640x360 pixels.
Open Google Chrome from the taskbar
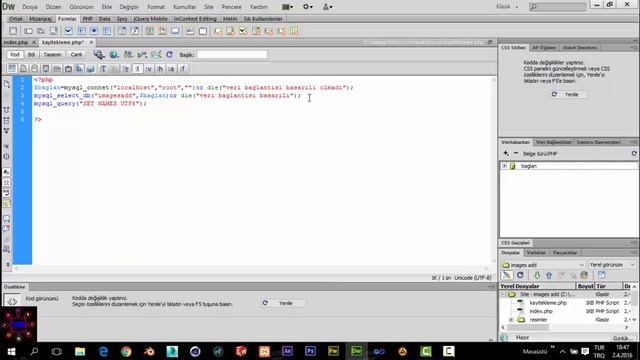click(126, 351)
